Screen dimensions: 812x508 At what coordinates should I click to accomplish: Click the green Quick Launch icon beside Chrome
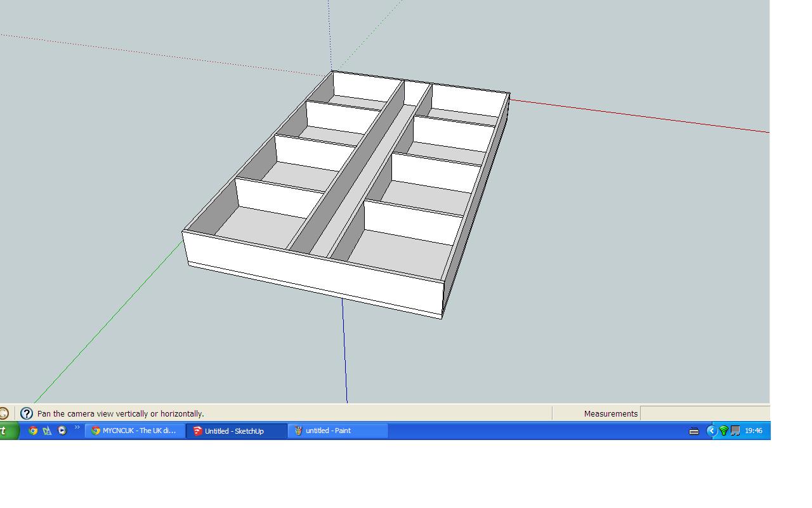(48, 431)
